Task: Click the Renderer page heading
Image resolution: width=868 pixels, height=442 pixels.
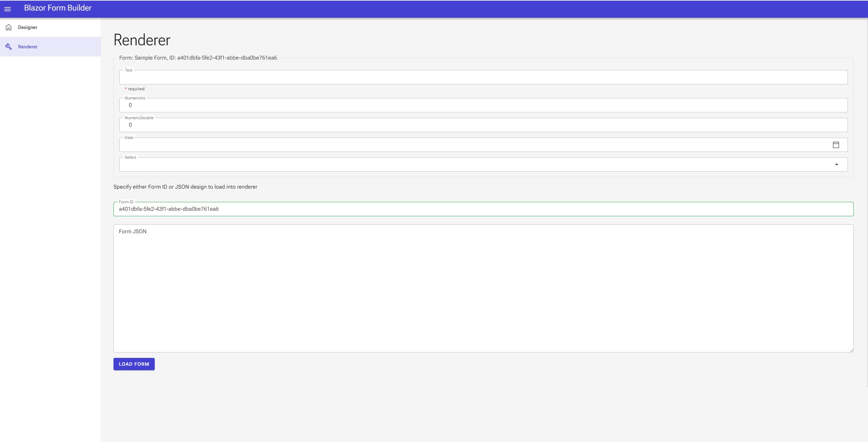Action: 142,40
